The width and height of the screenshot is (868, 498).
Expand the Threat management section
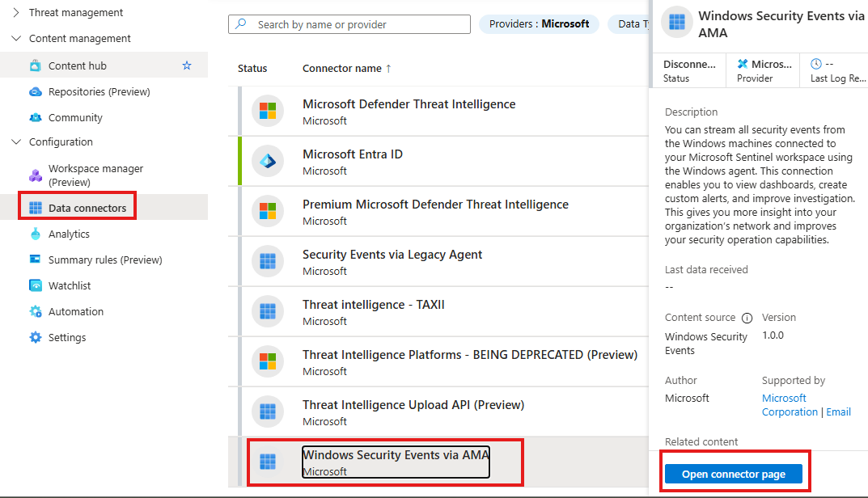click(16, 12)
